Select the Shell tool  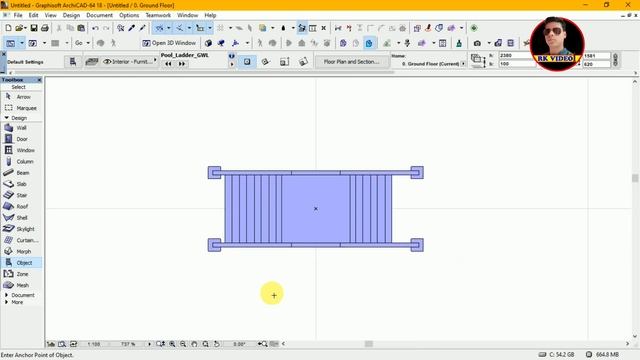click(21, 218)
